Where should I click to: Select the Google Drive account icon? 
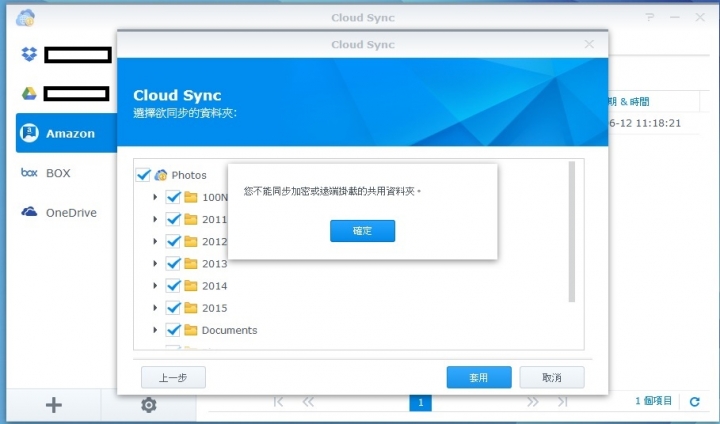pyautogui.click(x=29, y=94)
